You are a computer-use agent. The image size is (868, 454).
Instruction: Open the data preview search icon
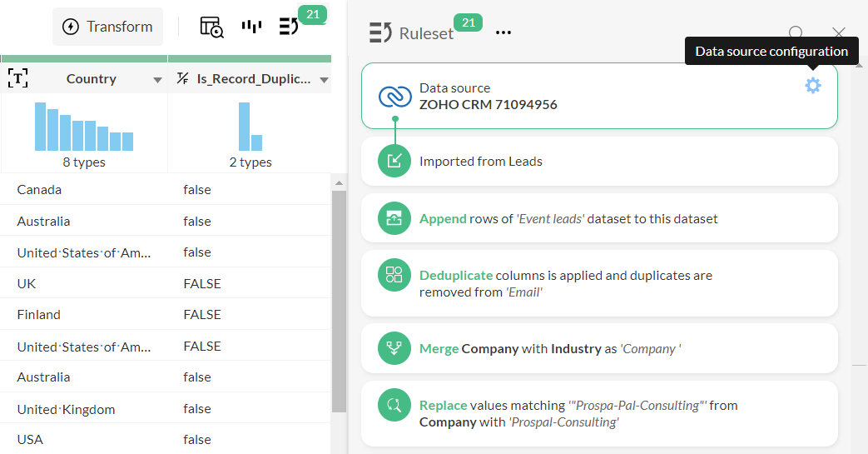click(211, 27)
